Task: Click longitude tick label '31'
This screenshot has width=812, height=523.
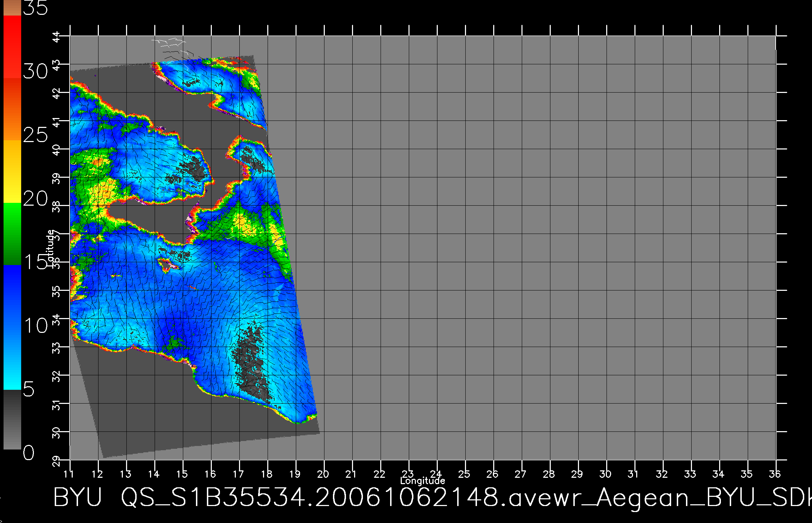Action: click(x=633, y=474)
